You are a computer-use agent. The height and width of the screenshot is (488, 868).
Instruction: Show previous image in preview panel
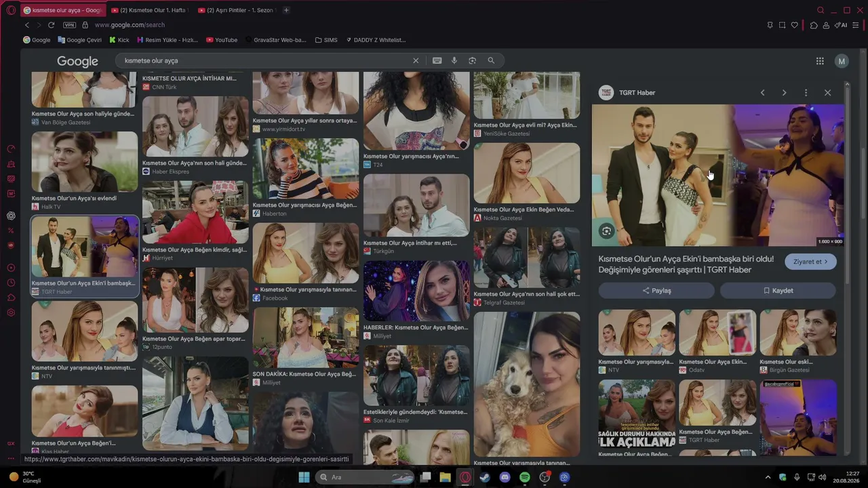762,93
